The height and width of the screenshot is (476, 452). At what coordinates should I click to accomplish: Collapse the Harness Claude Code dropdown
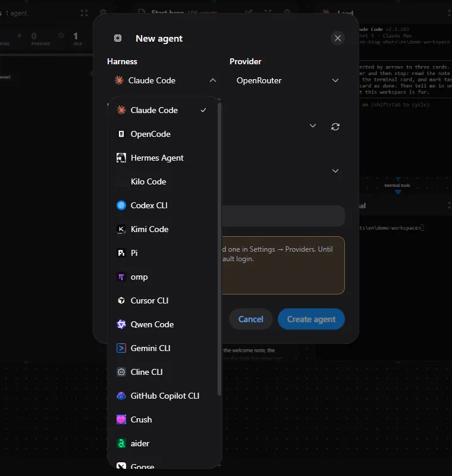165,80
